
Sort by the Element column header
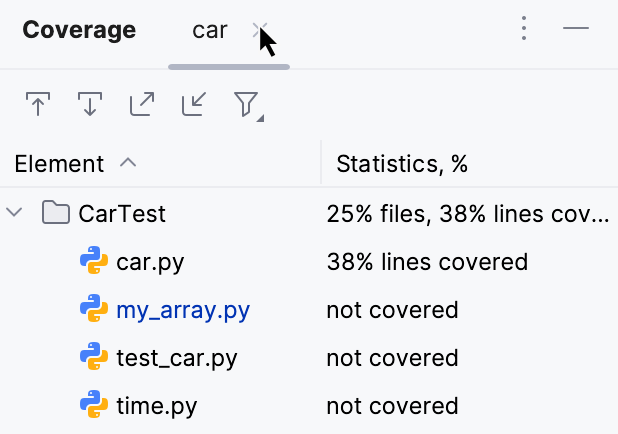tap(60, 163)
